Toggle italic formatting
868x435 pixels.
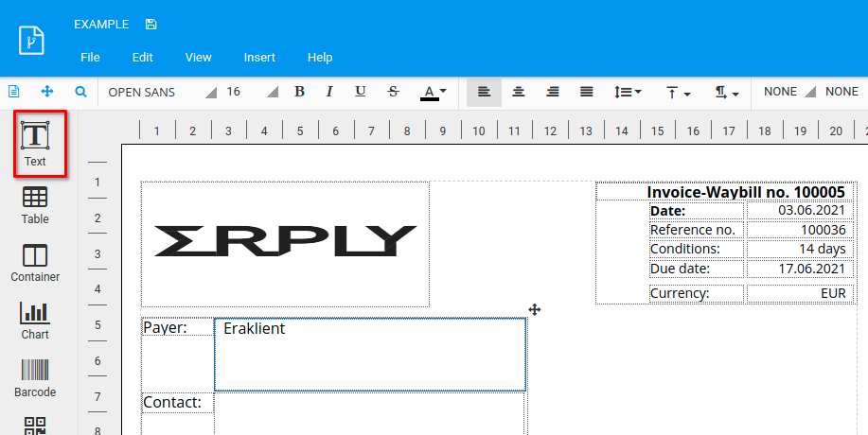coord(329,92)
